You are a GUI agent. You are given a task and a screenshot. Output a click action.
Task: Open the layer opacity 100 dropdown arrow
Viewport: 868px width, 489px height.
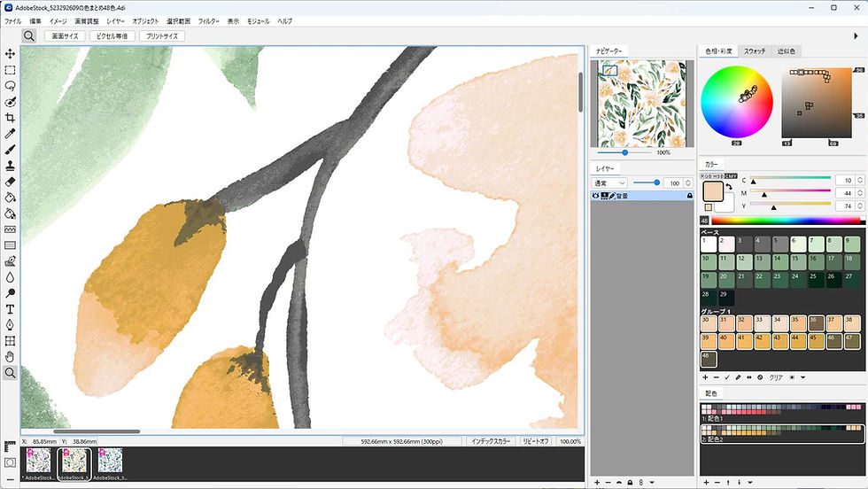(x=687, y=182)
